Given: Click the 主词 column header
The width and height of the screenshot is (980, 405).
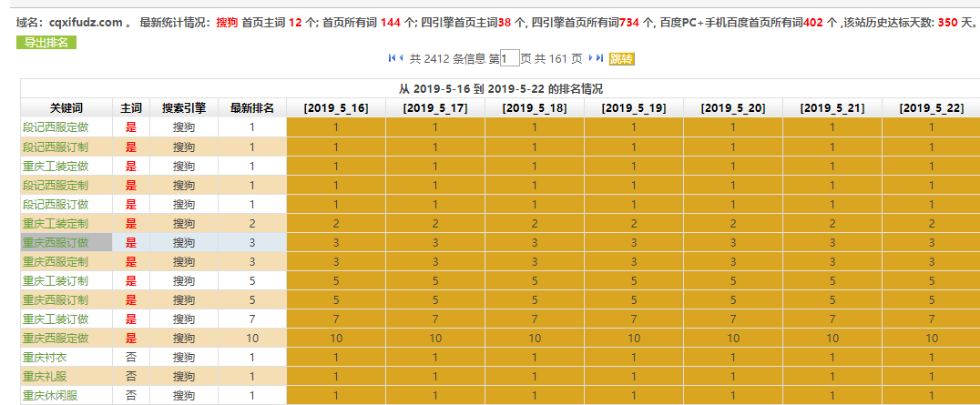Looking at the screenshot, I should pyautogui.click(x=130, y=107).
